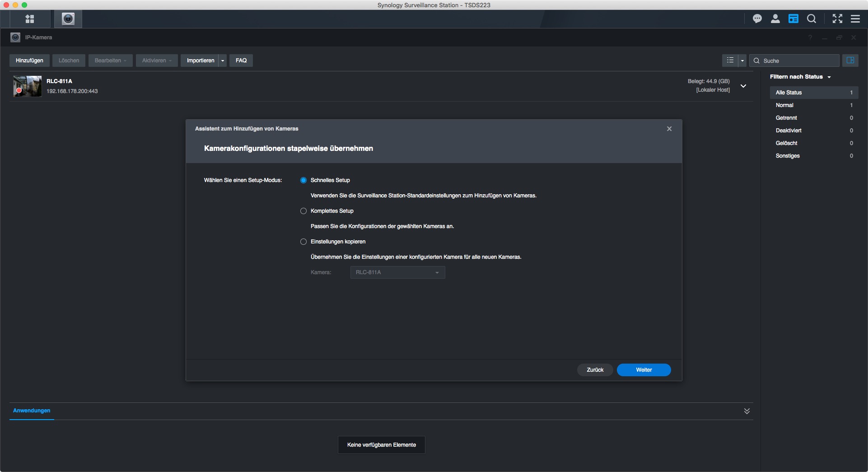Screen dimensions: 868x472
Task: Expand the RLC-811A camera row chevron
Action: 743,86
